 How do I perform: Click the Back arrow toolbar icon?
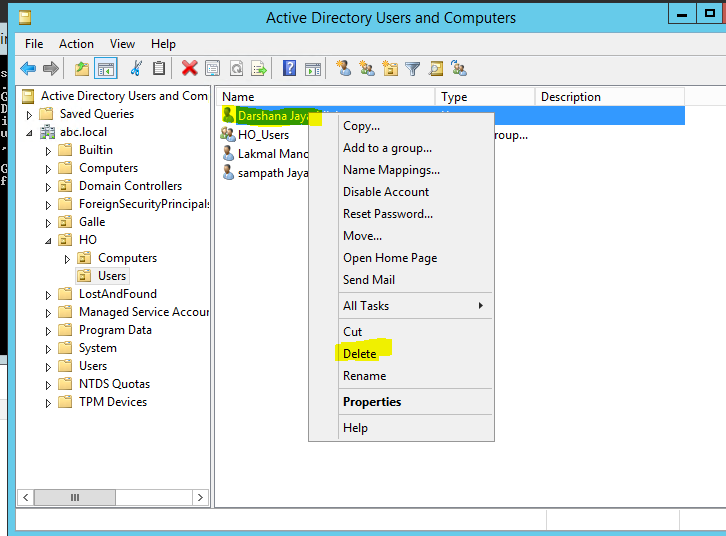pyautogui.click(x=28, y=69)
